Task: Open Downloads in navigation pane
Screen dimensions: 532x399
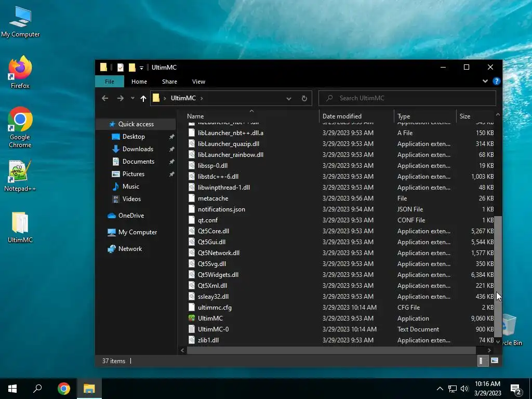Action: [x=138, y=149]
